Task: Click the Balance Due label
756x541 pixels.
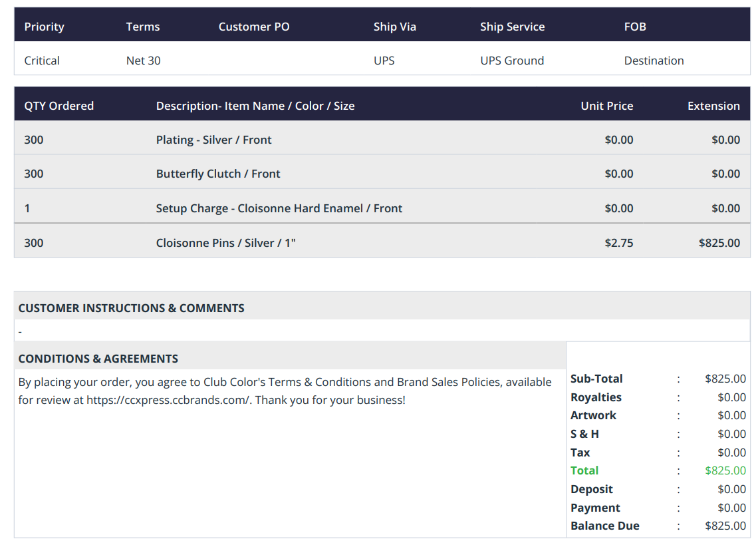Action: click(x=605, y=526)
